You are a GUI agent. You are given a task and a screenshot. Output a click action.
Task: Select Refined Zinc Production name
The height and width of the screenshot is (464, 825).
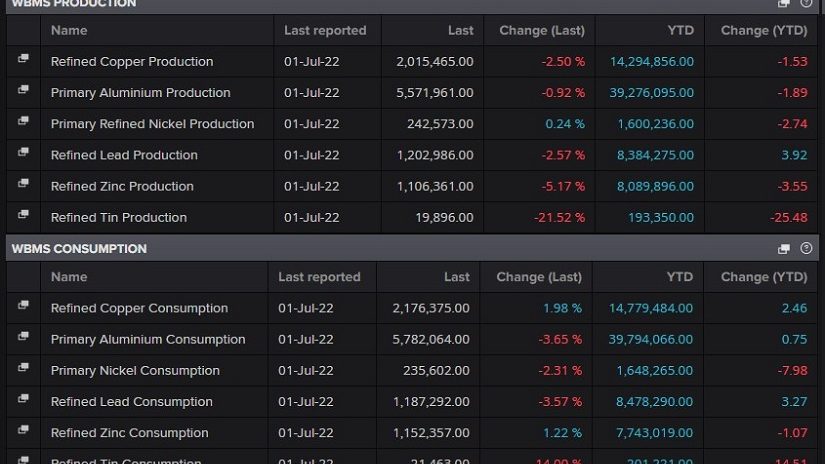click(x=122, y=186)
